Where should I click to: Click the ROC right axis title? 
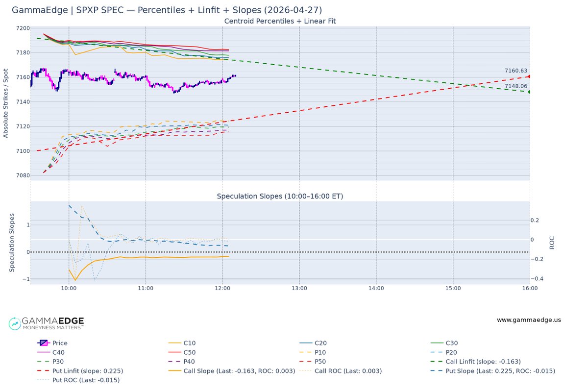pos(551,243)
